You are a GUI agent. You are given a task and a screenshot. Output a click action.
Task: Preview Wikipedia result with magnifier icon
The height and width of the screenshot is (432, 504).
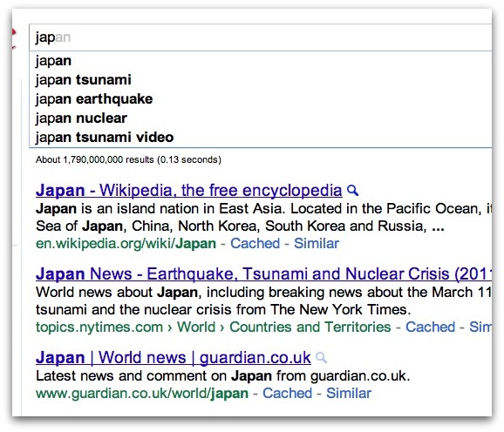[353, 191]
